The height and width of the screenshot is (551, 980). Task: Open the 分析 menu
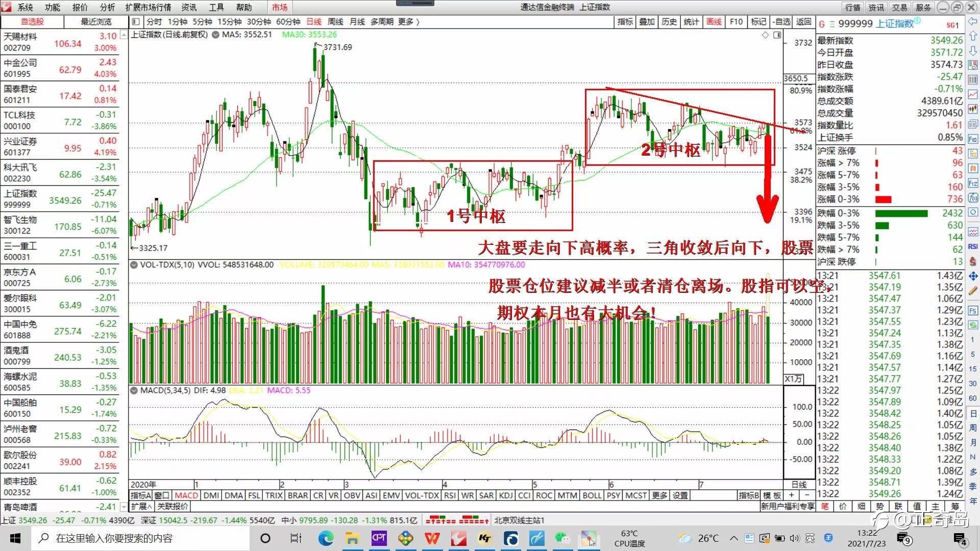click(x=107, y=7)
